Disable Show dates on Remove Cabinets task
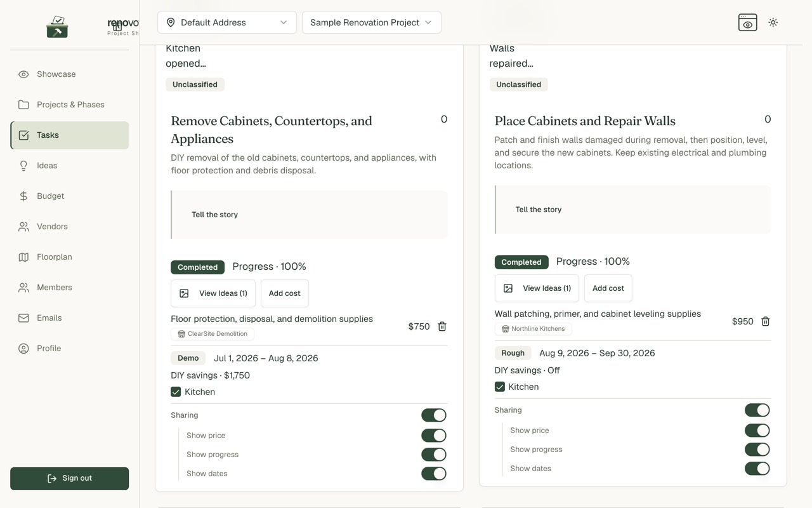812x508 pixels. click(x=434, y=474)
